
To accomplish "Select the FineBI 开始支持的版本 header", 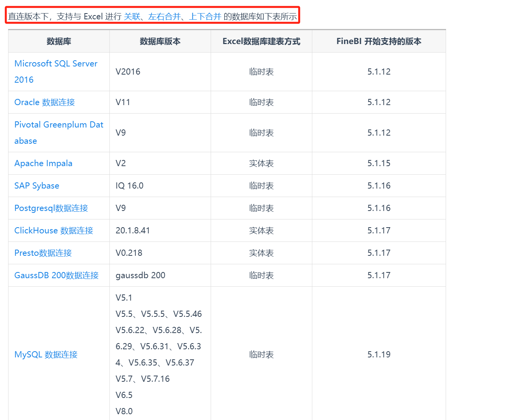I will click(x=379, y=41).
